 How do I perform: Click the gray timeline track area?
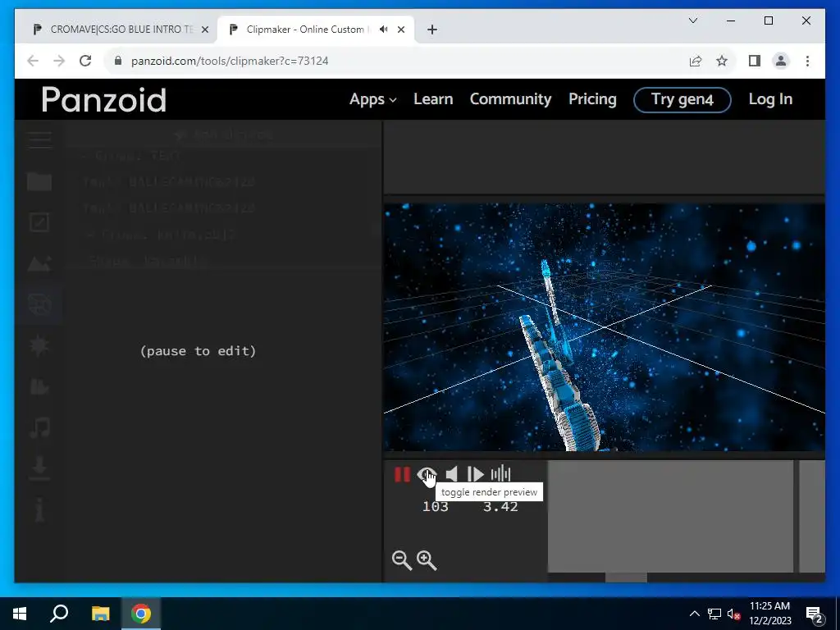[x=670, y=517]
